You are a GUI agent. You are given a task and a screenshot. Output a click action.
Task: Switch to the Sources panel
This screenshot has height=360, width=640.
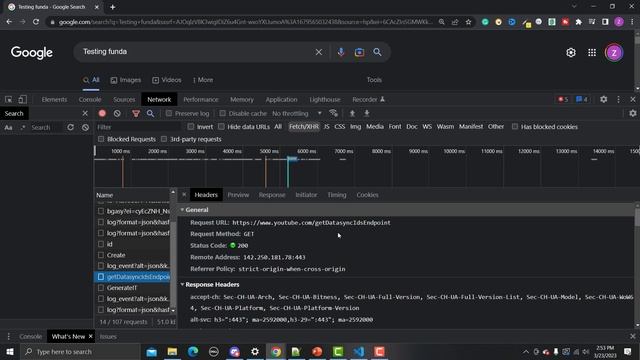click(124, 99)
